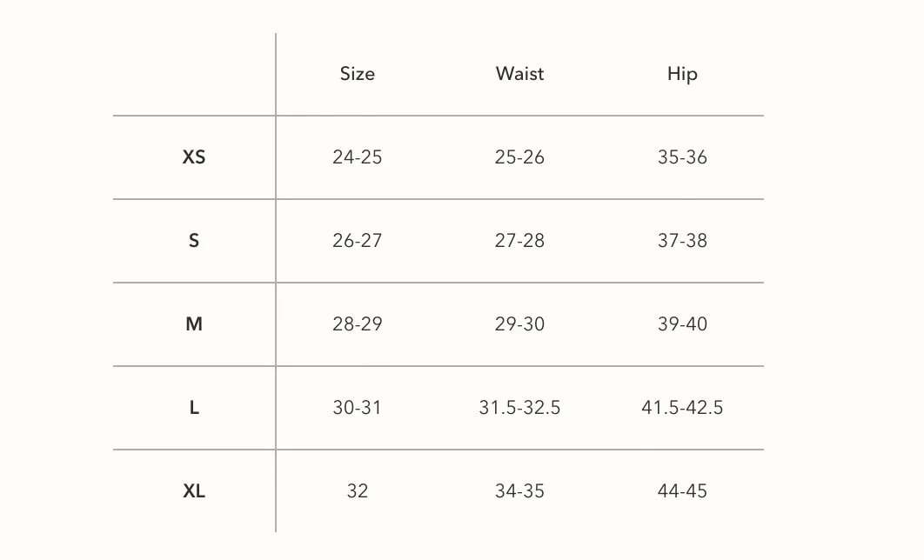Click the XL size value 32

357,491
